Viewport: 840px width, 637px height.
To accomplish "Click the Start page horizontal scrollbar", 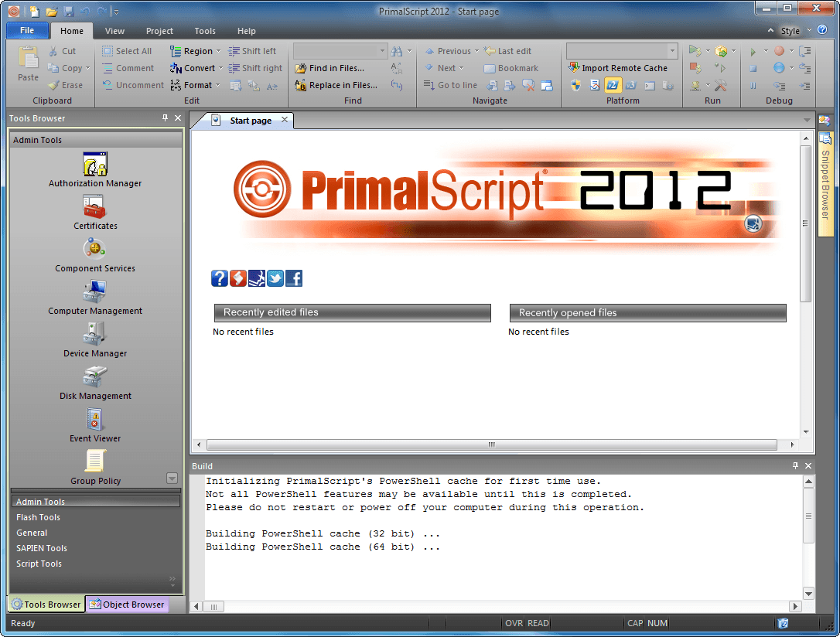I will (491, 445).
